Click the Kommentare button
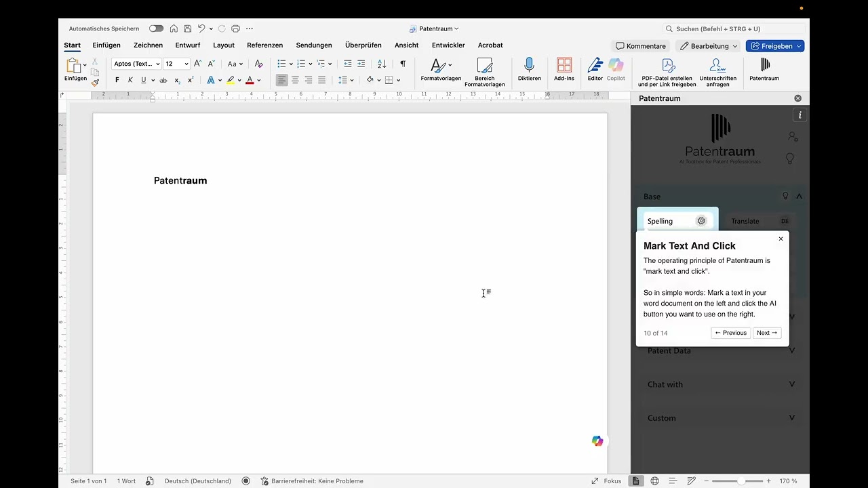This screenshot has height=488, width=868. 641,46
